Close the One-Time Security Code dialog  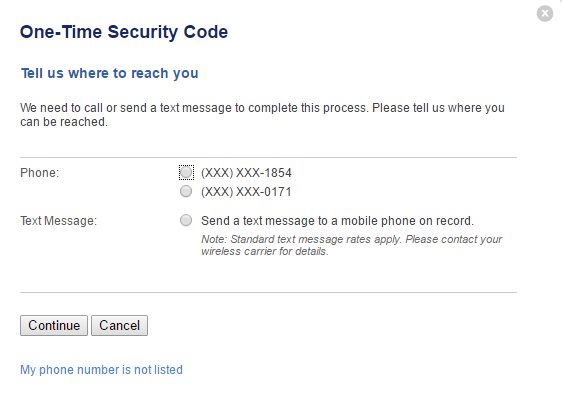pos(545,14)
